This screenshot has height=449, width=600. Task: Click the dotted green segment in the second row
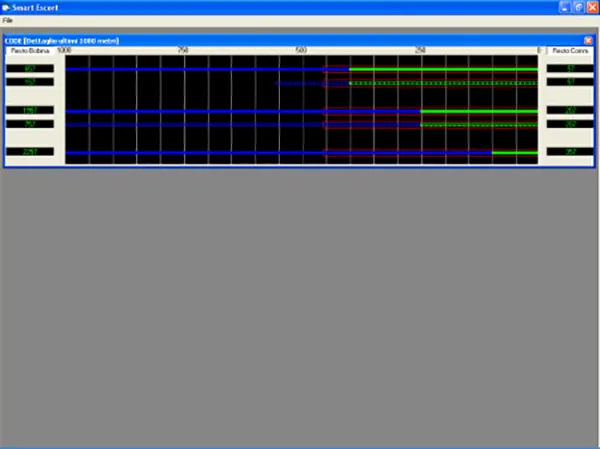click(443, 83)
